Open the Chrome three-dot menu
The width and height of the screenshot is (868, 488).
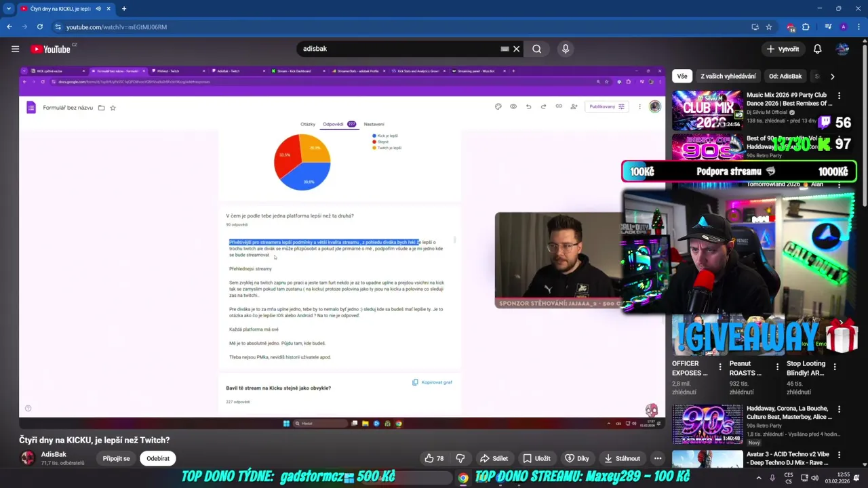[x=859, y=27]
